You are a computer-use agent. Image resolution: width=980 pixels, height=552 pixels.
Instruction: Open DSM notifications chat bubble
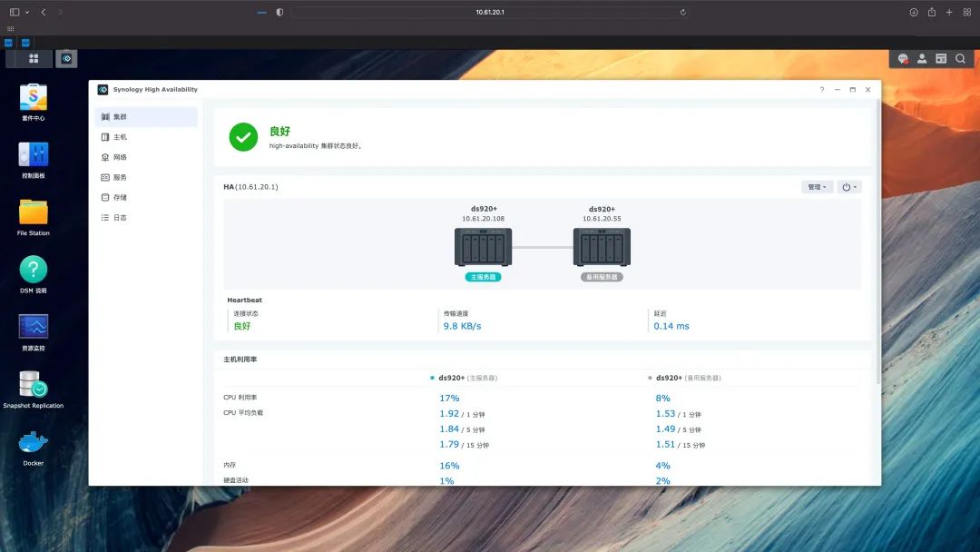[903, 59]
